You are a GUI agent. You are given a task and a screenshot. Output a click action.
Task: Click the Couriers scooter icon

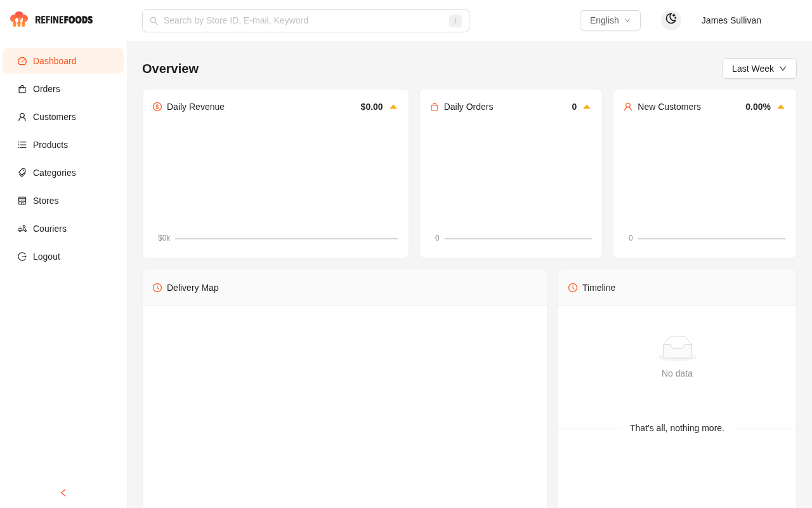pyautogui.click(x=22, y=229)
